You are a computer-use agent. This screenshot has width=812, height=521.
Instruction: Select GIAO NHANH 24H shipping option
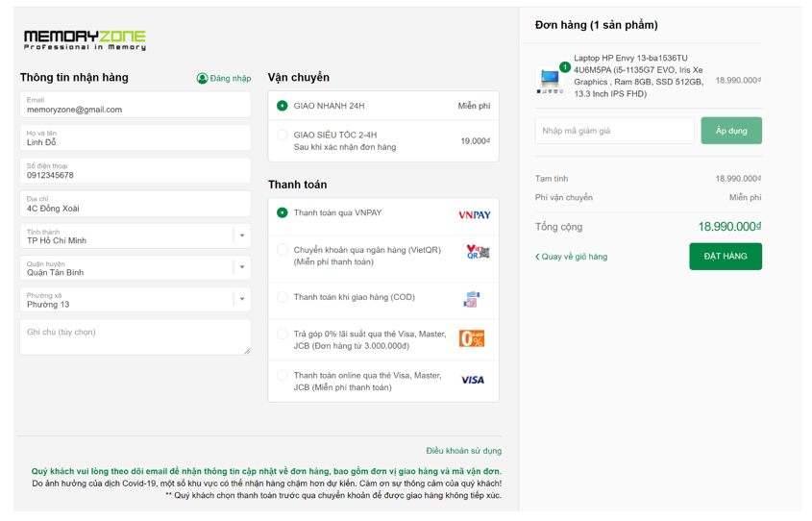pyautogui.click(x=283, y=106)
